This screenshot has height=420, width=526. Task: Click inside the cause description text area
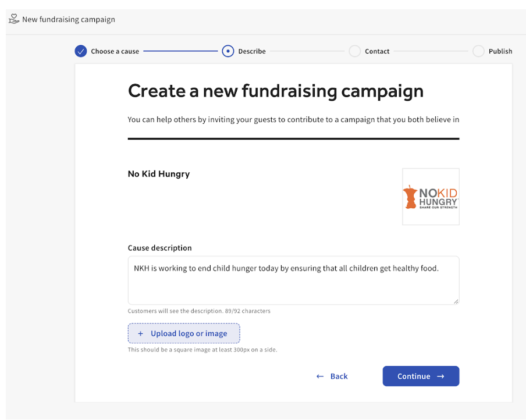pyautogui.click(x=291, y=279)
